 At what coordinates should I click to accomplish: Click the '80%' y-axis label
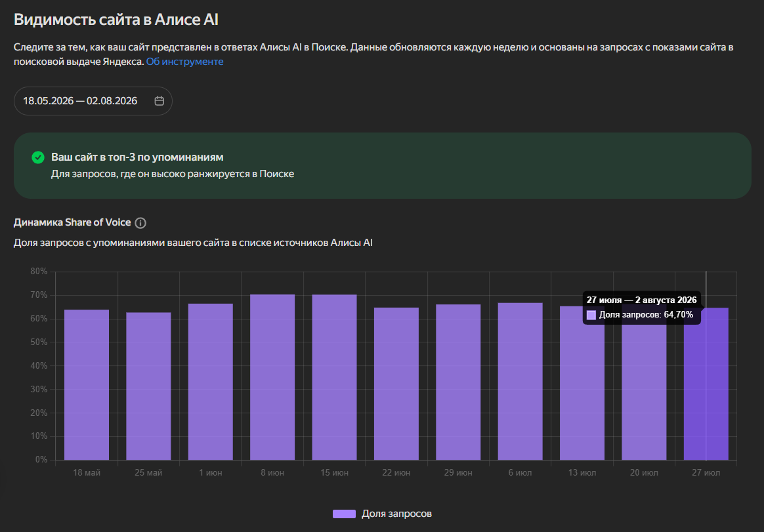click(39, 272)
